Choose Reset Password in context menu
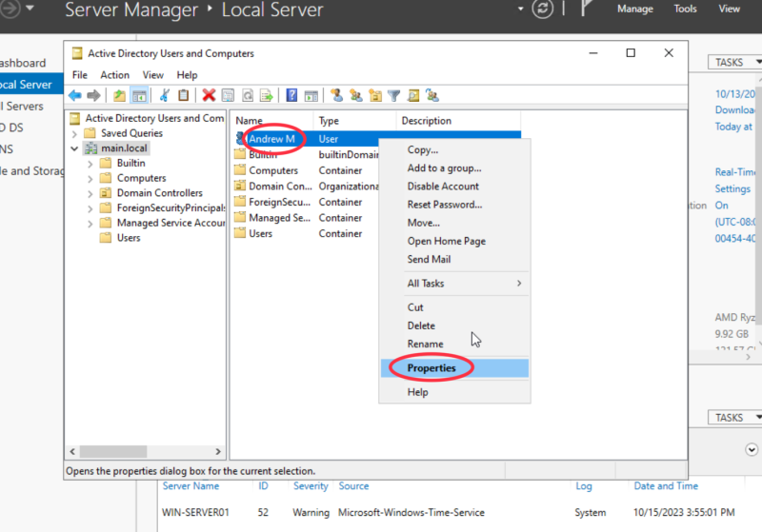 [x=444, y=205]
